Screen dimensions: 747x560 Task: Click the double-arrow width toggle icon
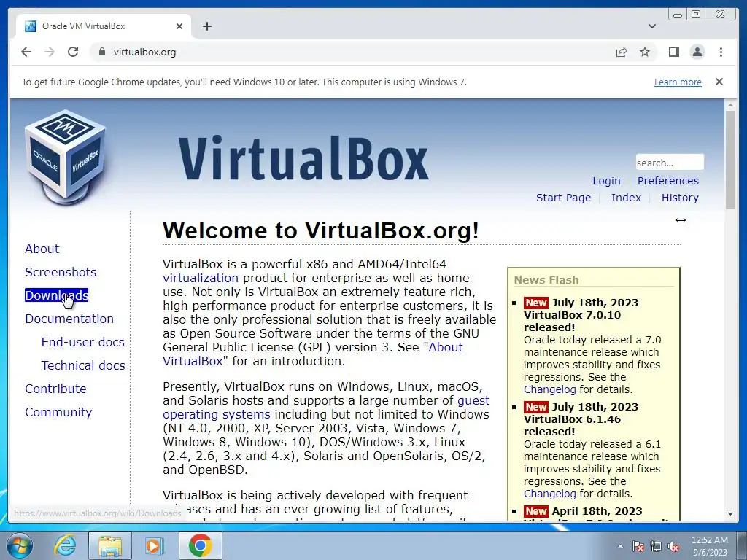click(x=681, y=220)
